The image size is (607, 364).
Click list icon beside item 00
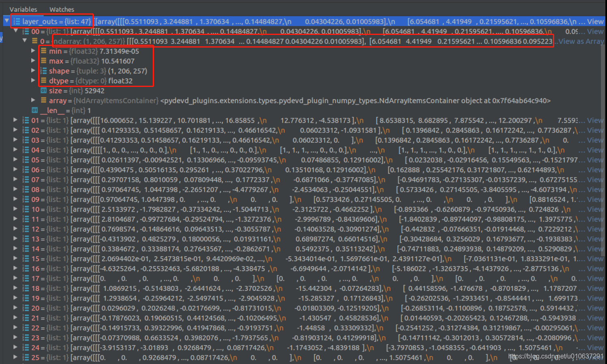[26, 31]
